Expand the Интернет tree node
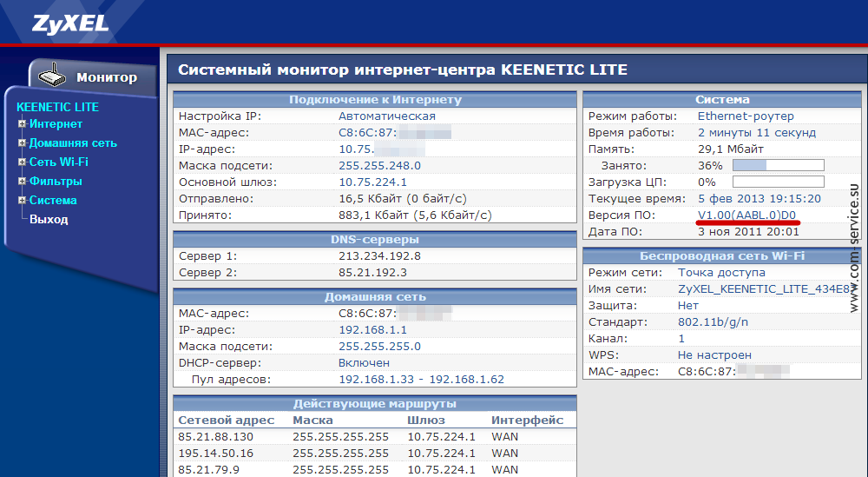868x477 pixels. [22, 124]
